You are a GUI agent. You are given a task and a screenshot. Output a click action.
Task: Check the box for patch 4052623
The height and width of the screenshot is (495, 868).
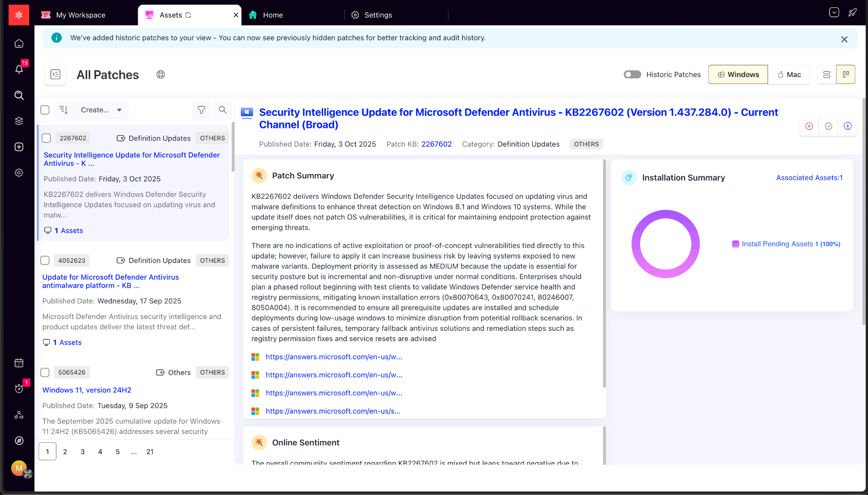coord(45,260)
